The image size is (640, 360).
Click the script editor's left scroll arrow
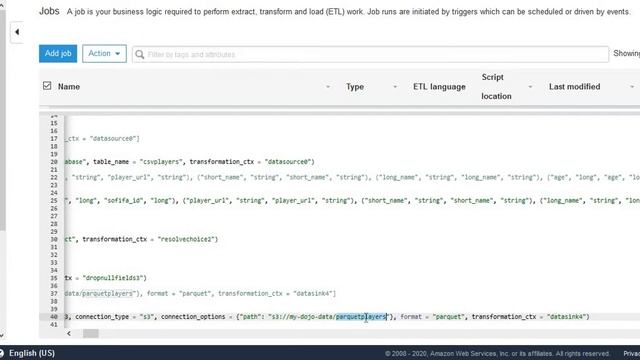[69, 333]
